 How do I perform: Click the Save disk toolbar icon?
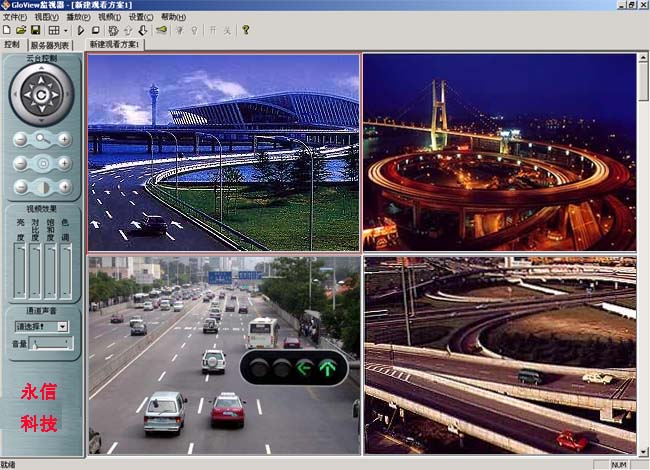coord(33,30)
